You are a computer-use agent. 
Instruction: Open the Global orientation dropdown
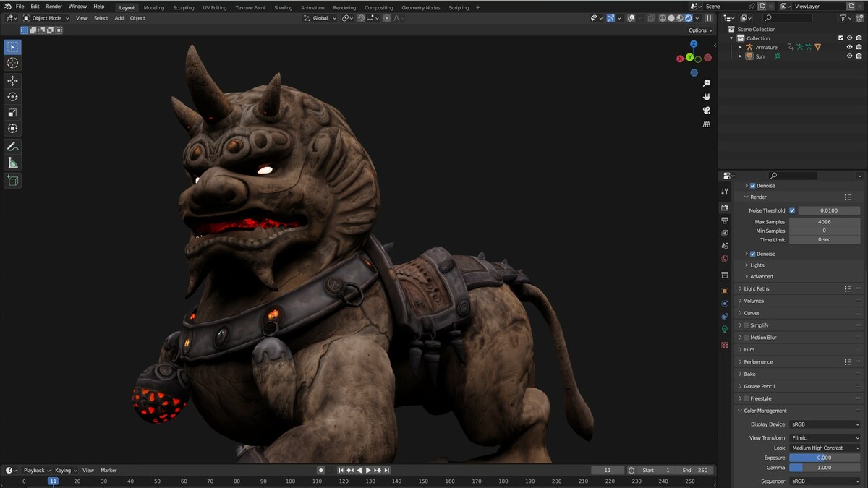pos(320,18)
